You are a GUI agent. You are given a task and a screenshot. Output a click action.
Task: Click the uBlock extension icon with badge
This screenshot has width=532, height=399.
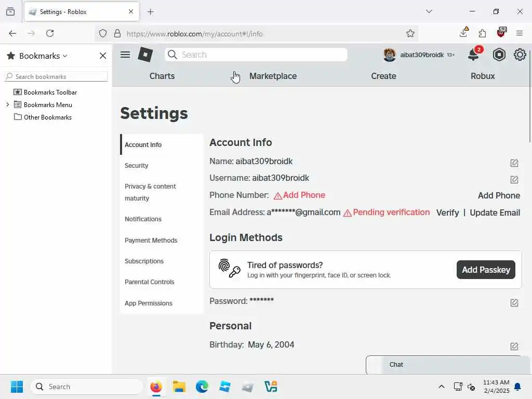coord(501,33)
